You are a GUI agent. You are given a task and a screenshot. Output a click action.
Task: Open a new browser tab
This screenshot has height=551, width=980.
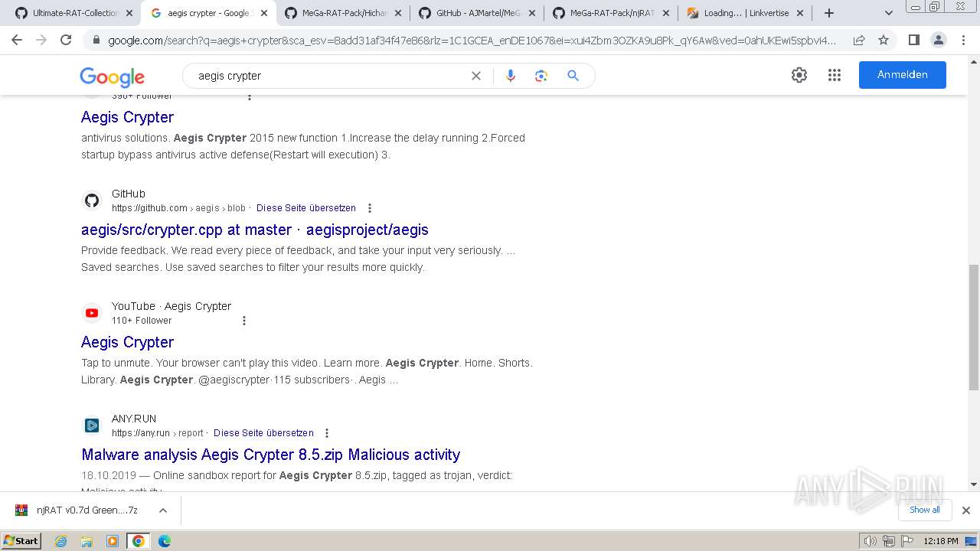tap(828, 13)
